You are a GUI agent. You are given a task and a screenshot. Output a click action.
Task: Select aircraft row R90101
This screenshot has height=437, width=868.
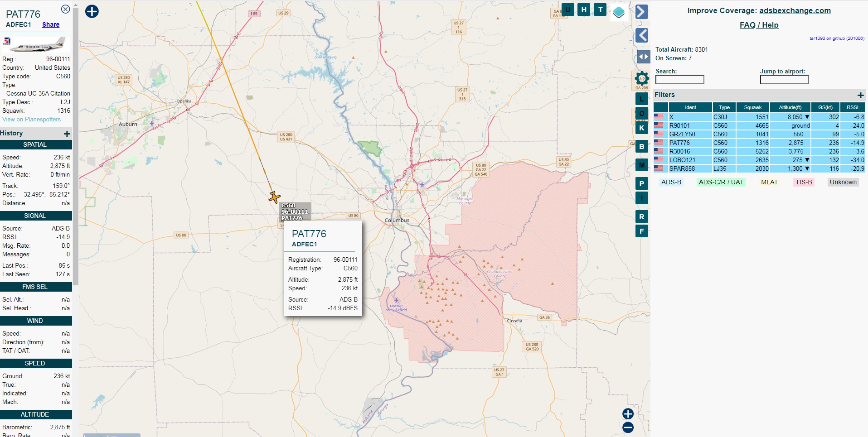click(x=759, y=125)
